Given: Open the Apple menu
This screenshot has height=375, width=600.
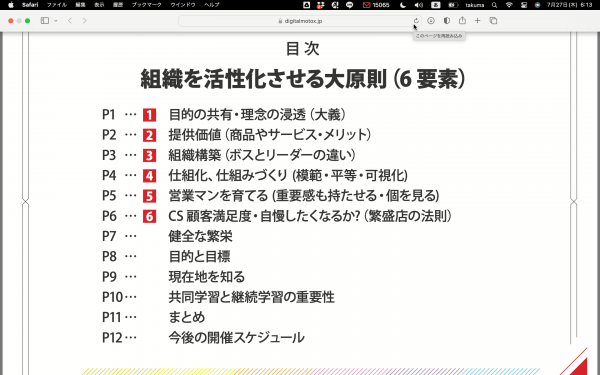Looking at the screenshot, I should pyautogui.click(x=11, y=5).
